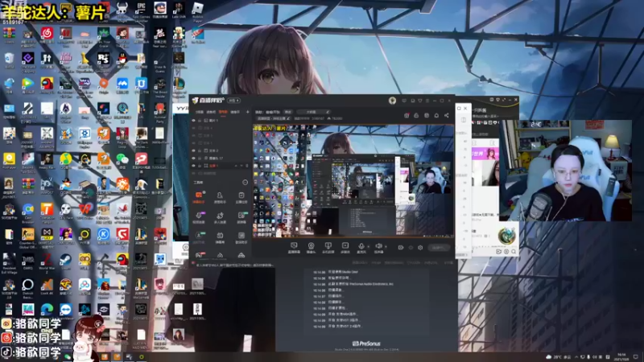The height and width of the screenshot is (362, 644).
Task: Open the taskbar clock and date
Action: click(x=622, y=356)
